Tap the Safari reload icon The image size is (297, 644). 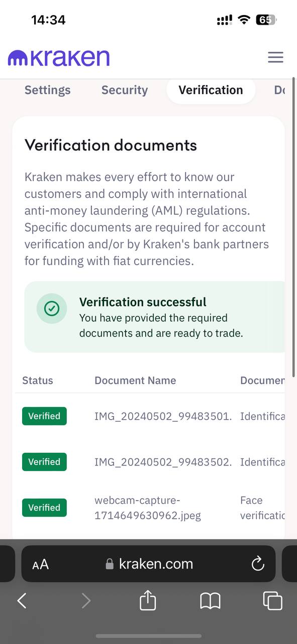pyautogui.click(x=258, y=563)
